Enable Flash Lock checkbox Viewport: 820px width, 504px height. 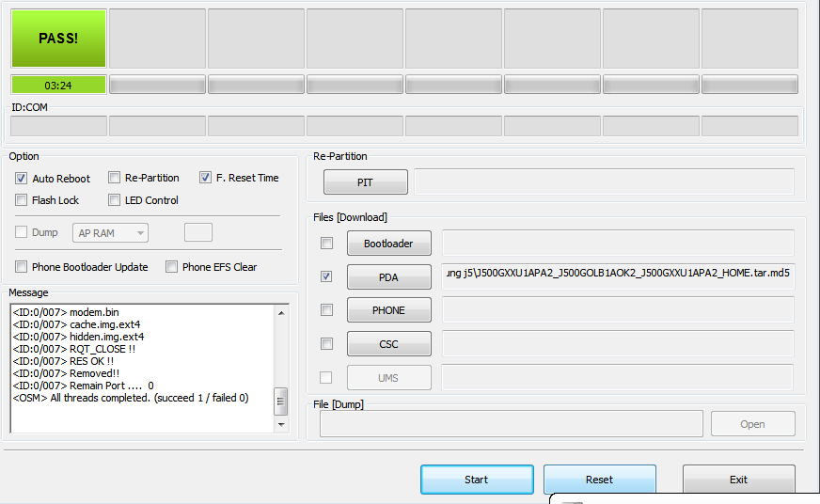pyautogui.click(x=22, y=200)
